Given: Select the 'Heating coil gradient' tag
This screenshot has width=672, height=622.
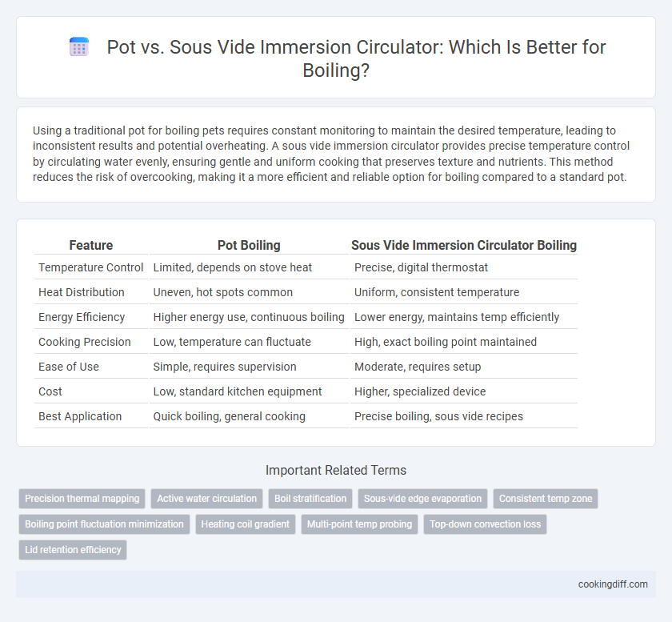Looking at the screenshot, I should tap(246, 524).
